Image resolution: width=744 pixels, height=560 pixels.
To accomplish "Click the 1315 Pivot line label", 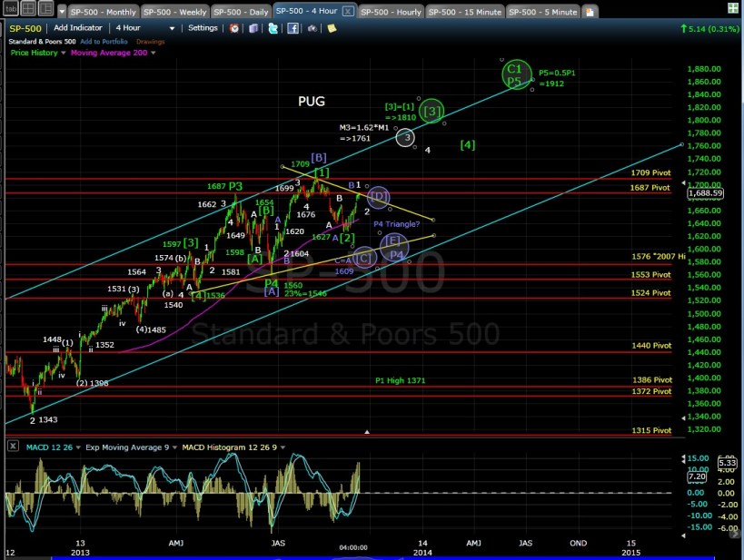I will [x=651, y=430].
